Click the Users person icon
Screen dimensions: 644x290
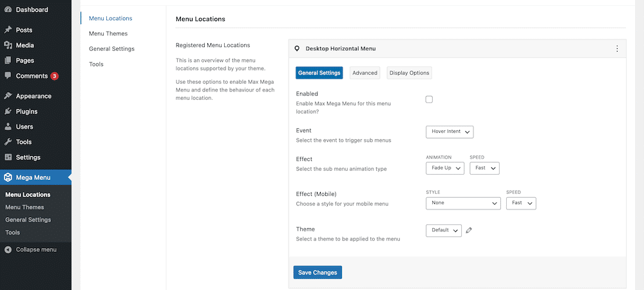(8, 127)
